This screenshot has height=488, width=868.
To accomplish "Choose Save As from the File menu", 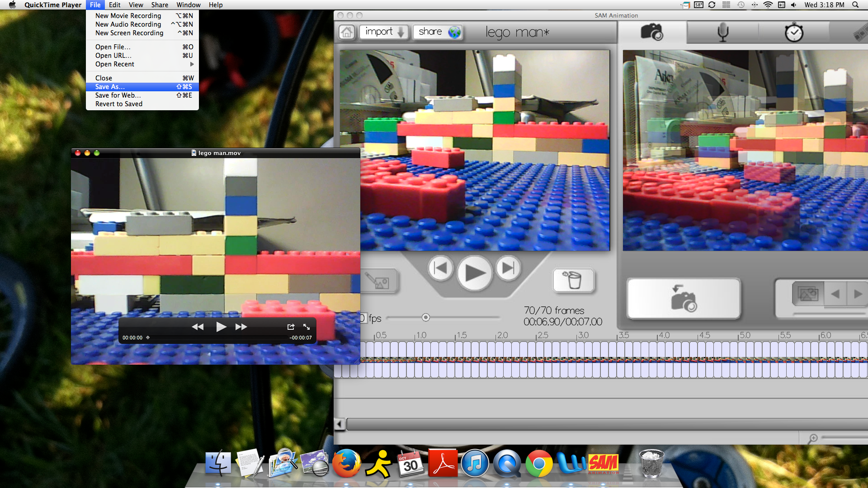I will pos(110,87).
